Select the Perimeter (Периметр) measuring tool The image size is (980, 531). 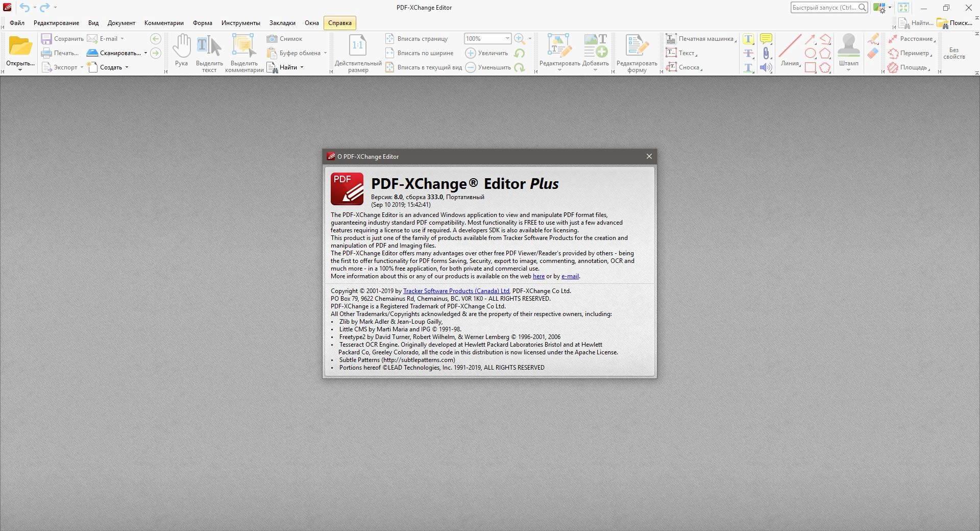910,53
